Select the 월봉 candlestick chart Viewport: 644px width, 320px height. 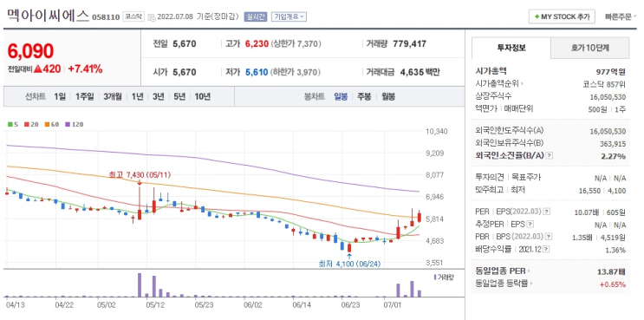tap(388, 96)
